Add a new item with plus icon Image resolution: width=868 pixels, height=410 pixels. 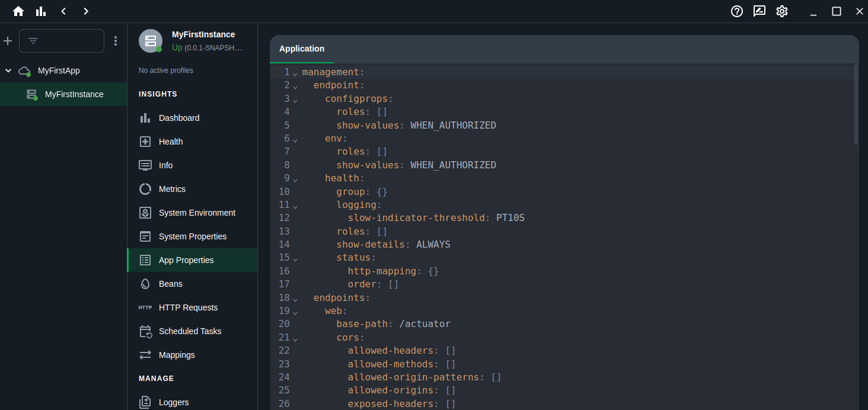8,41
